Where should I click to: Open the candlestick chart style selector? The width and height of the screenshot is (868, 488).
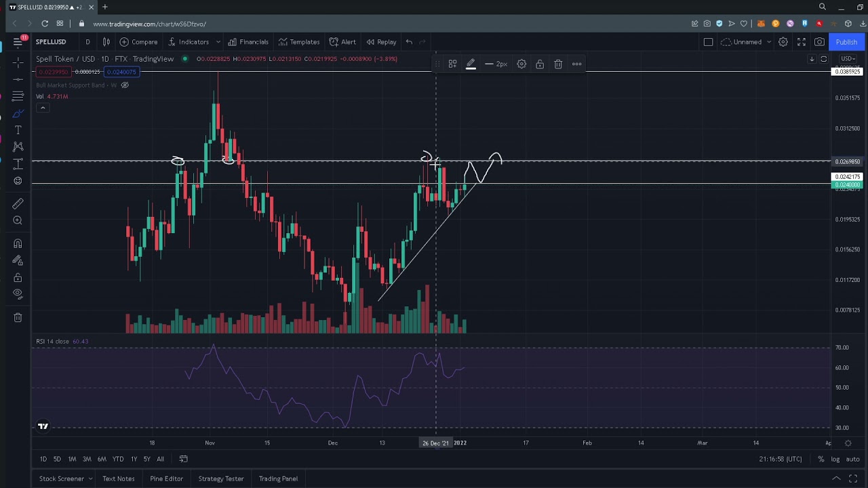[106, 42]
